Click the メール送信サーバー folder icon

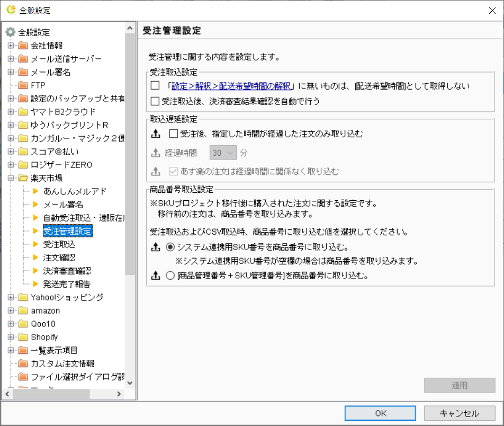click(23, 59)
